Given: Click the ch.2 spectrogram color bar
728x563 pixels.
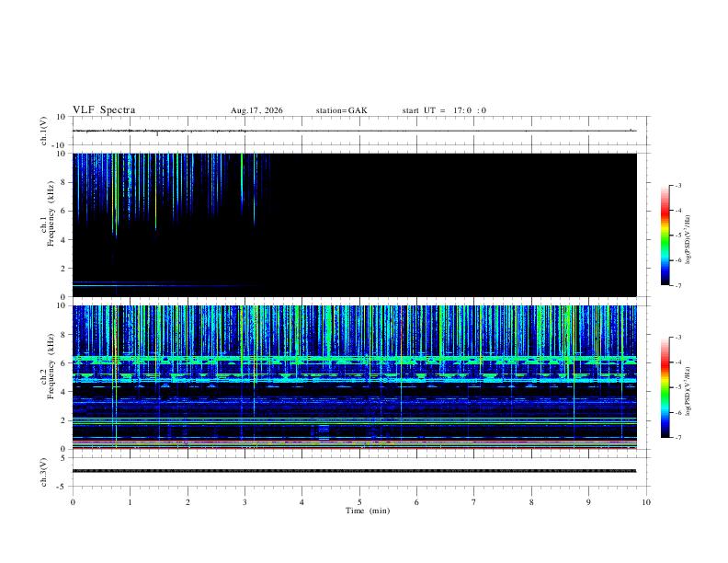Looking at the screenshot, I should coord(665,387).
